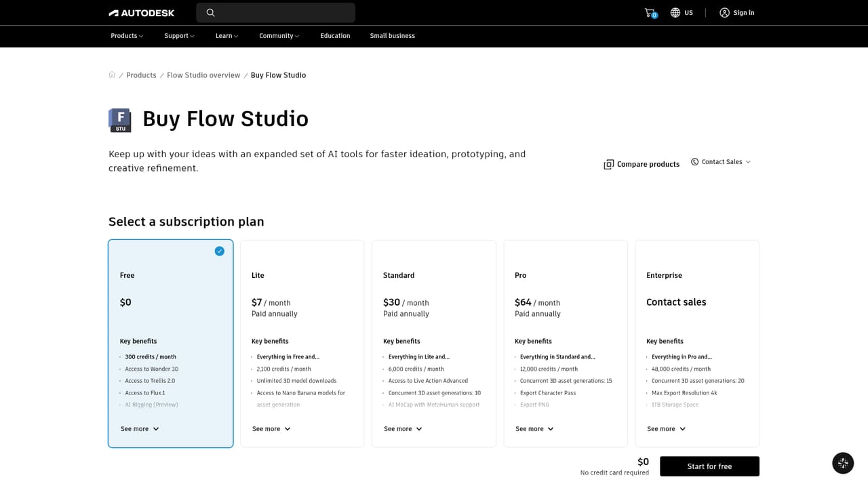Choose the Pro plan card
This screenshot has width=868, height=488.
point(566,344)
